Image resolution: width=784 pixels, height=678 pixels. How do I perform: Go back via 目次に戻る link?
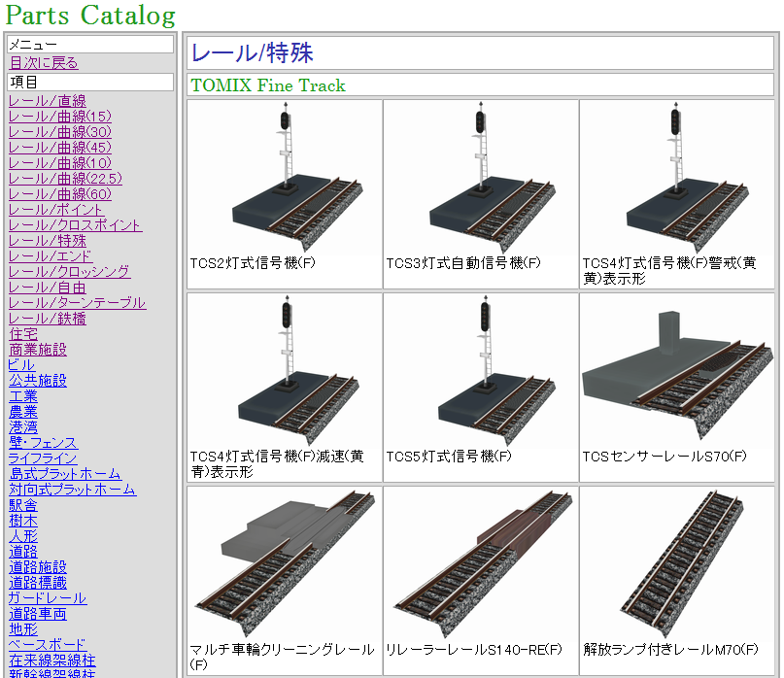click(44, 63)
